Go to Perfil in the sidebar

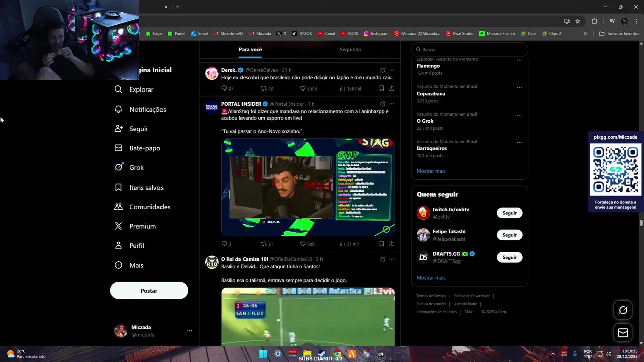(x=129, y=246)
